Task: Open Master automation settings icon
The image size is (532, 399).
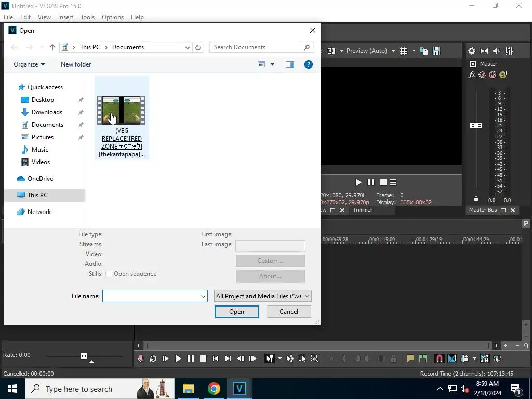Action: (x=482, y=75)
